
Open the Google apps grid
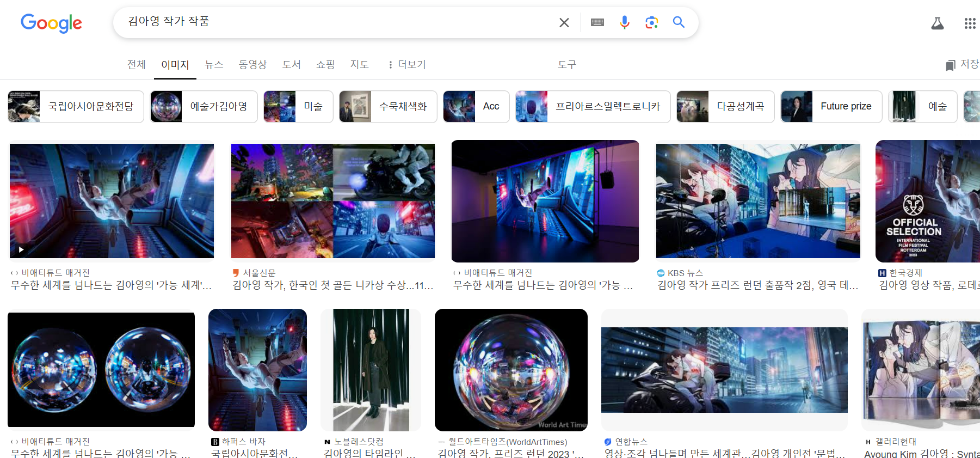[970, 23]
